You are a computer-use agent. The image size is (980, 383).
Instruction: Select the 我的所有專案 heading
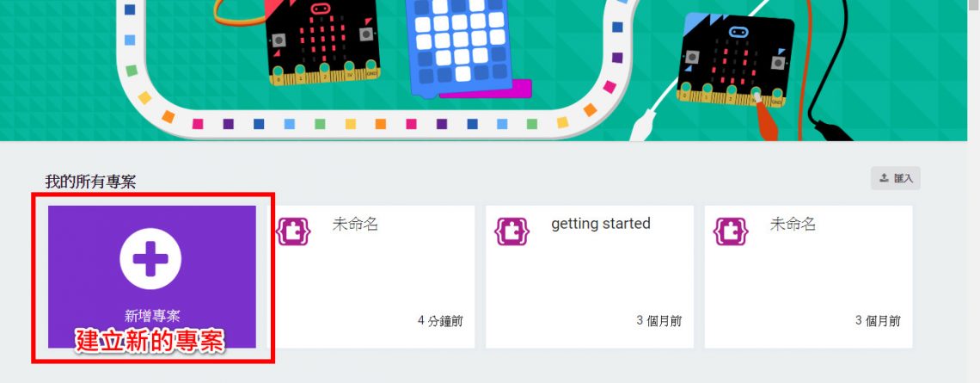click(90, 182)
